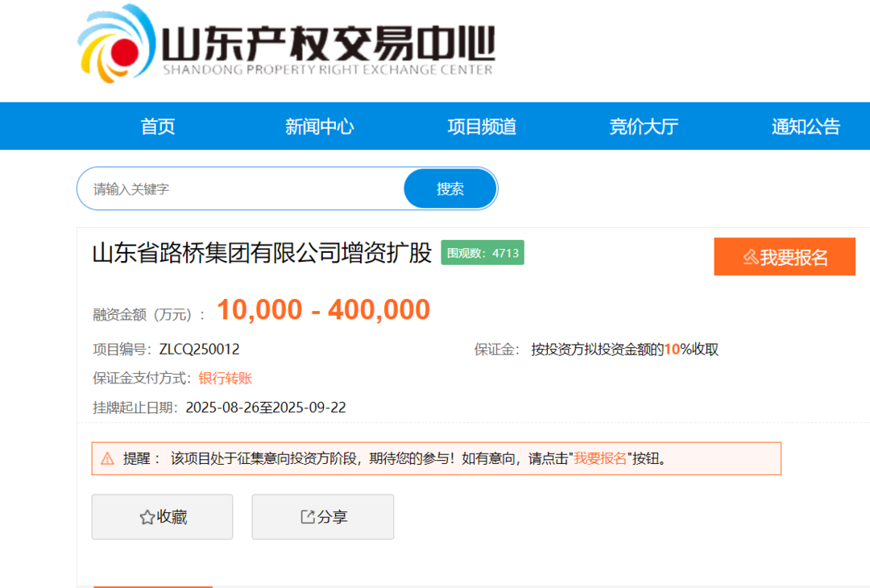Click the amount 10,000 - 400,000

324,309
